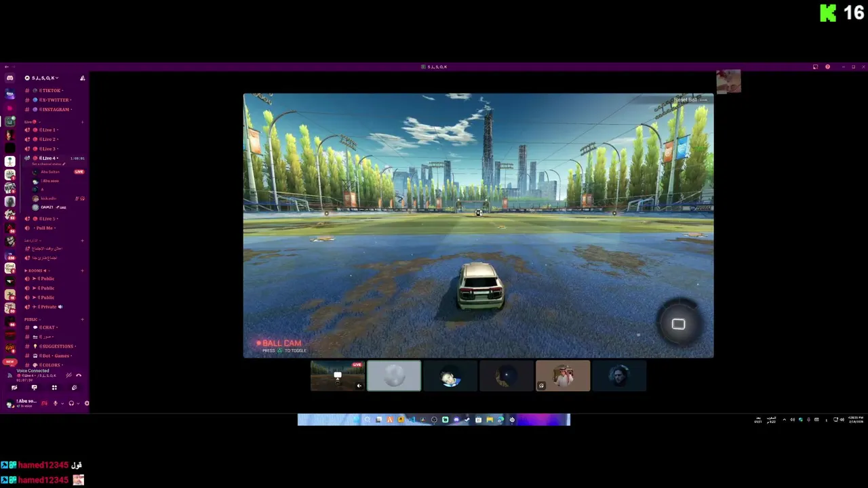Select the LIVE stream thumbnail in participant strip
The height and width of the screenshot is (488, 868).
338,376
